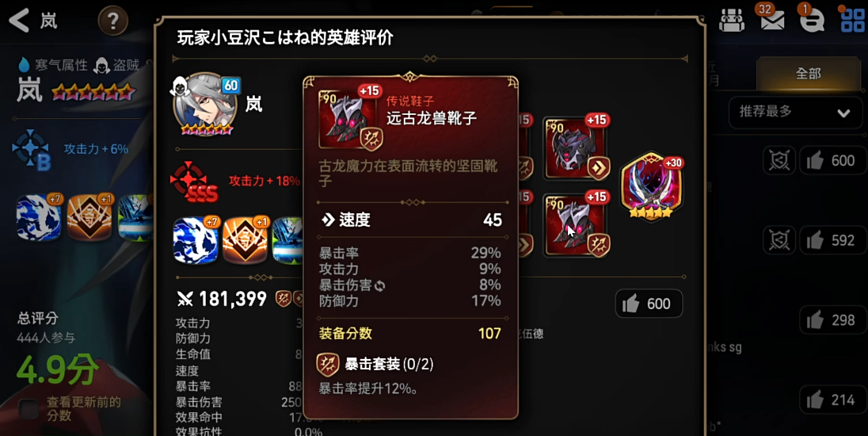The height and width of the screenshot is (436, 868).
Task: Toggle the share icon beside 600 likes
Action: click(779, 161)
